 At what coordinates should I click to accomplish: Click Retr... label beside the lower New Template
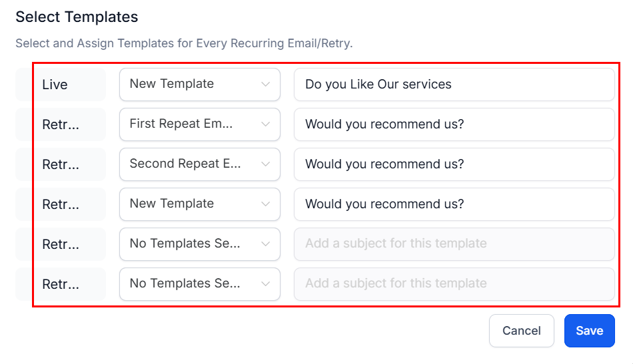pyautogui.click(x=61, y=204)
